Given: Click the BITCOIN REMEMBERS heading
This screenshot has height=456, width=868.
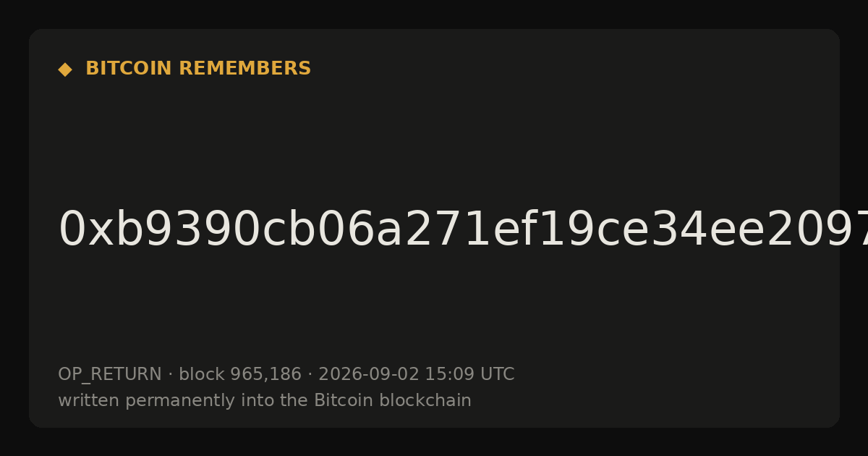Looking at the screenshot, I should click(x=198, y=69).
